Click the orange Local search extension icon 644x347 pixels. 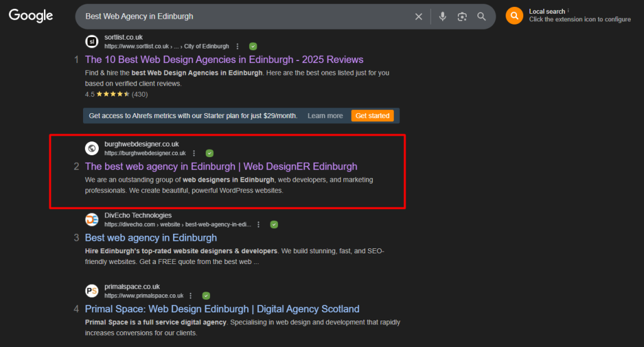click(x=514, y=16)
